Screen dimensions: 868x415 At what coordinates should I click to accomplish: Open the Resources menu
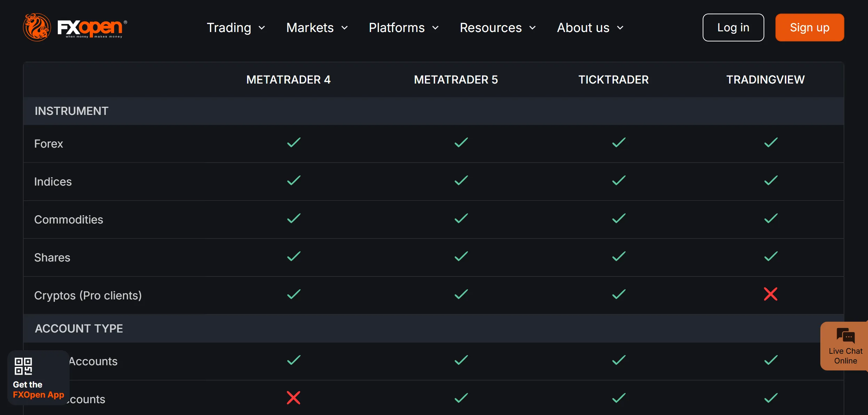click(x=497, y=28)
